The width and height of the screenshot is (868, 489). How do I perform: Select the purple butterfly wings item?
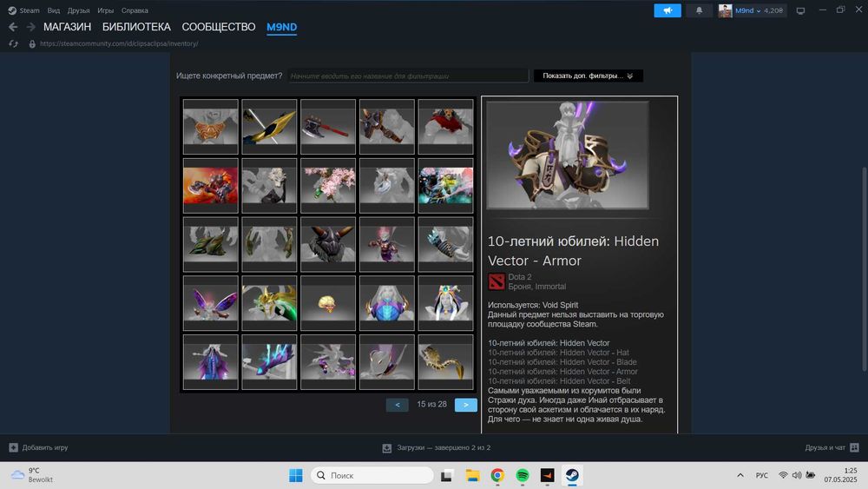click(211, 303)
